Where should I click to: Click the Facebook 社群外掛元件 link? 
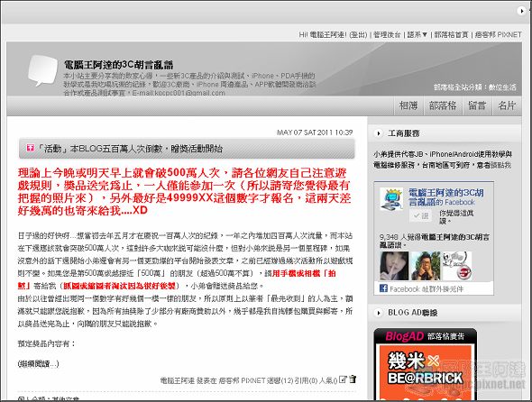coord(427,289)
